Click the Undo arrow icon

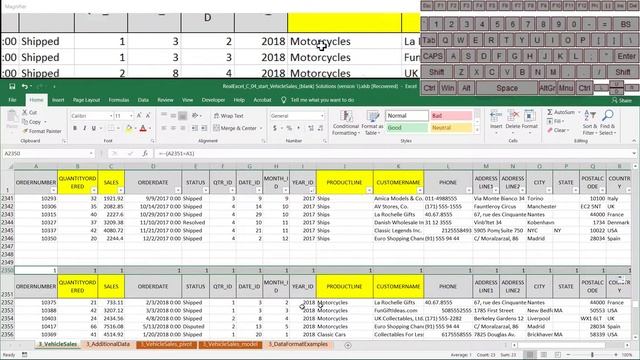[x=25, y=87]
